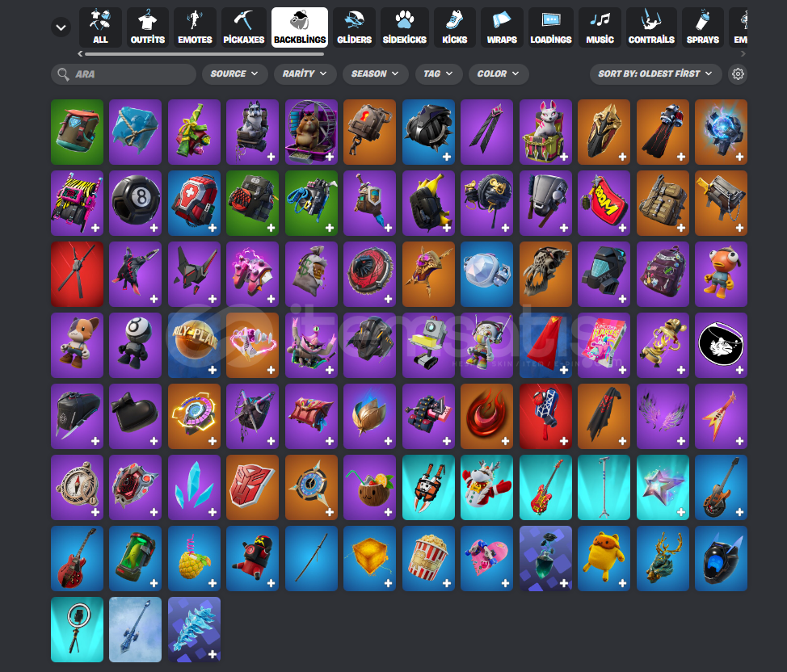Select the white fox in box backbling
The image size is (787, 672).
pos(545,132)
